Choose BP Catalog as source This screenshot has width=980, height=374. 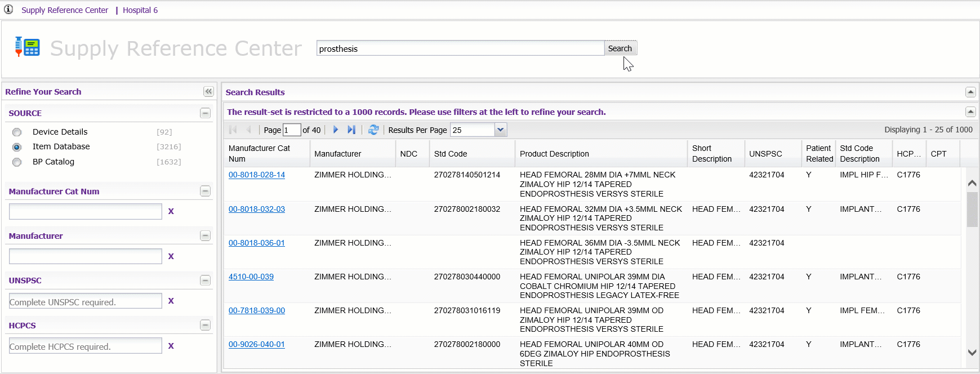[17, 162]
